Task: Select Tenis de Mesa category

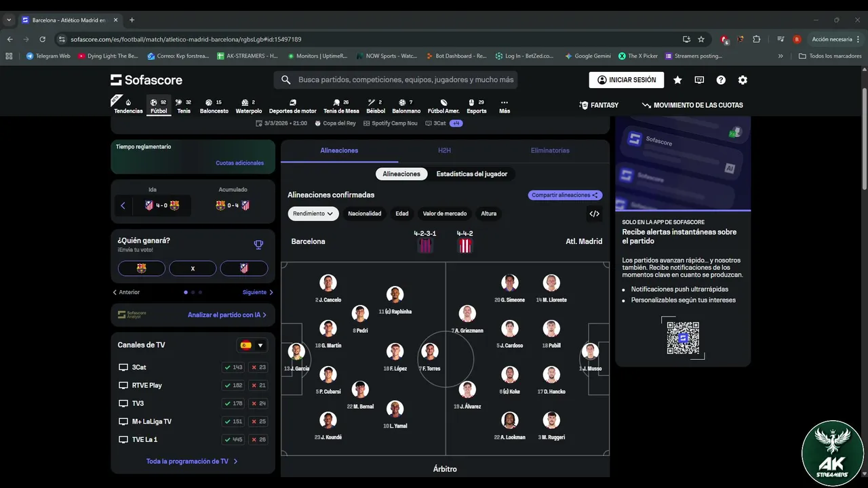Action: [x=341, y=106]
